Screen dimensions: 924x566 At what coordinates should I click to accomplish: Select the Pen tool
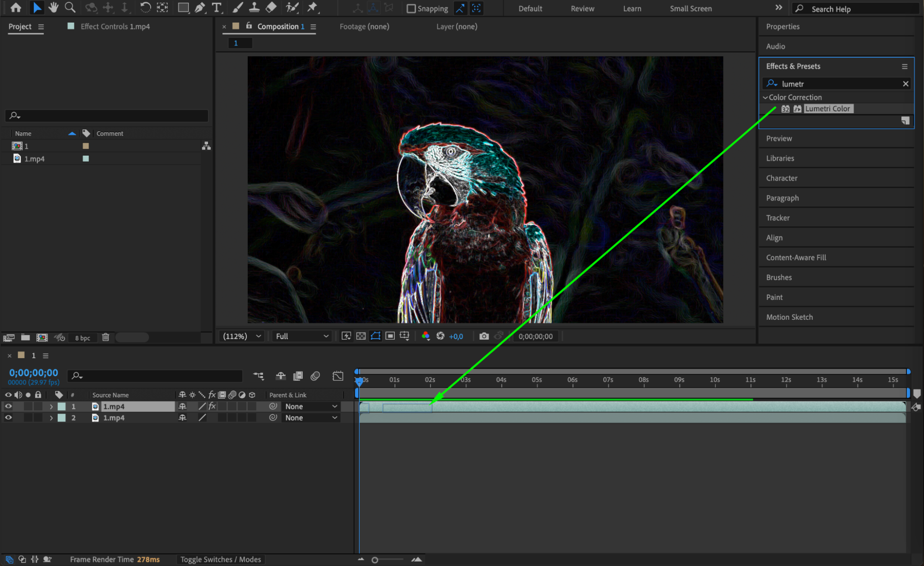tap(200, 7)
